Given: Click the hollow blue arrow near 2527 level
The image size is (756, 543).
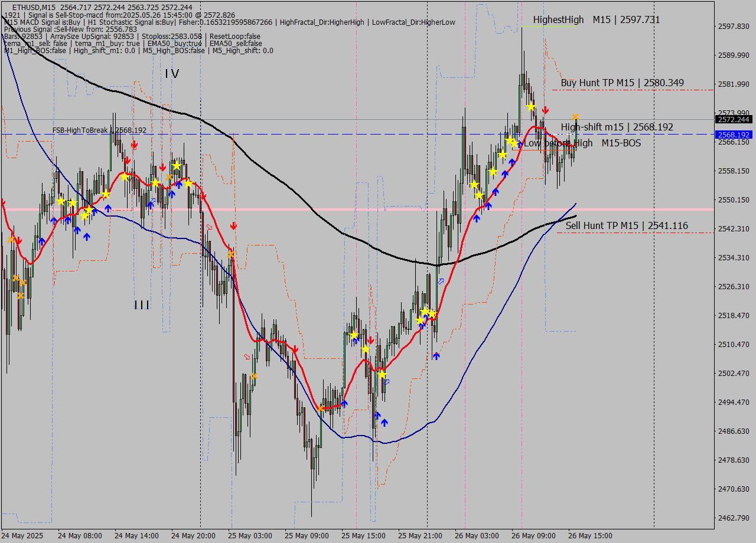Looking at the screenshot, I should pos(441,282).
